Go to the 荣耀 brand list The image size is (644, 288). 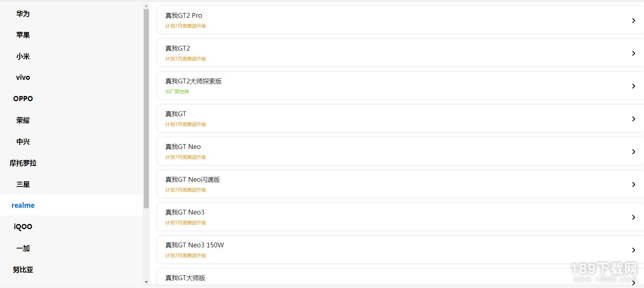pos(23,120)
